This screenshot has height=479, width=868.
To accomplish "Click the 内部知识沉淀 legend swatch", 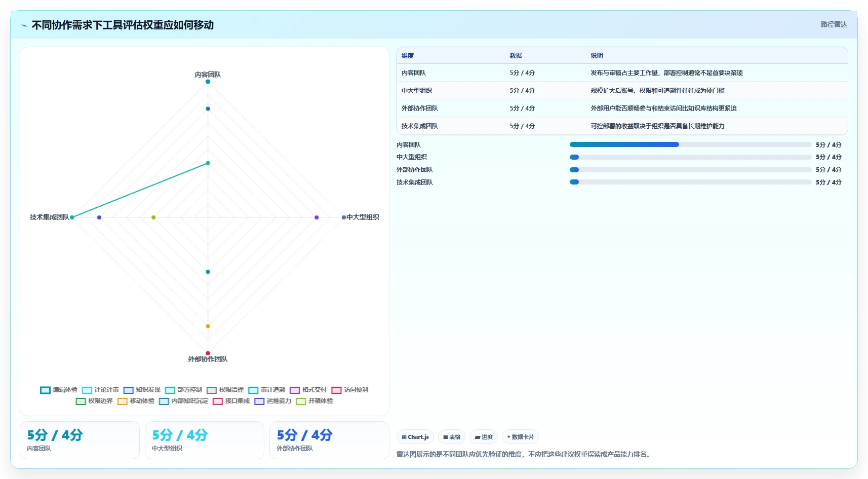I will pyautogui.click(x=164, y=401).
